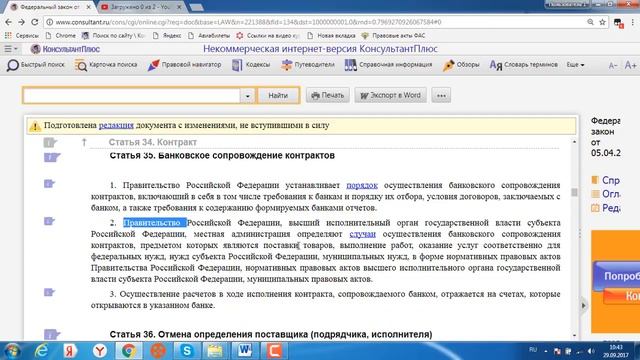Decrease font size with A- button

click(613, 65)
